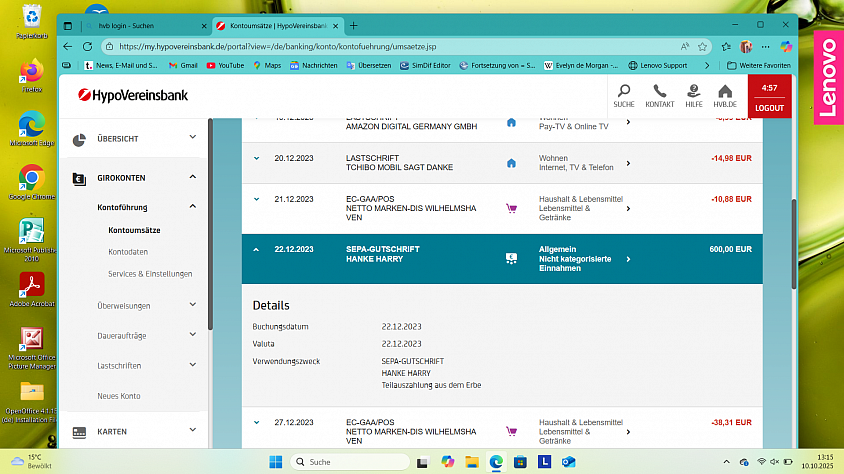This screenshot has height=474, width=844.
Task: Open the Nachrichten bookmark
Action: 314,66
